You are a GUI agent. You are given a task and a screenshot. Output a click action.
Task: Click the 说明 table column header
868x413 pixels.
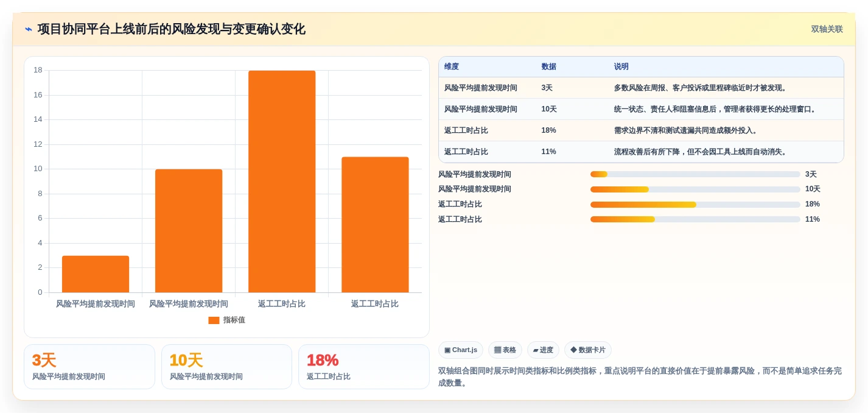pos(621,67)
